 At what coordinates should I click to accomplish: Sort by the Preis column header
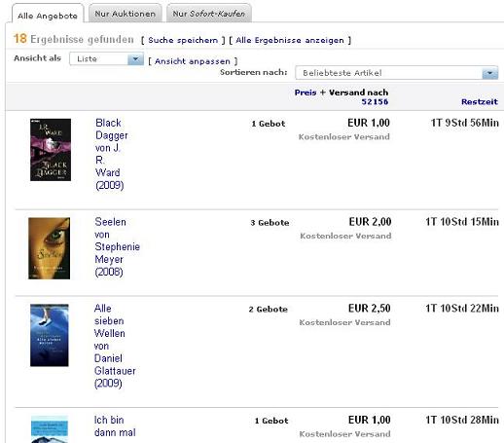[x=306, y=92]
